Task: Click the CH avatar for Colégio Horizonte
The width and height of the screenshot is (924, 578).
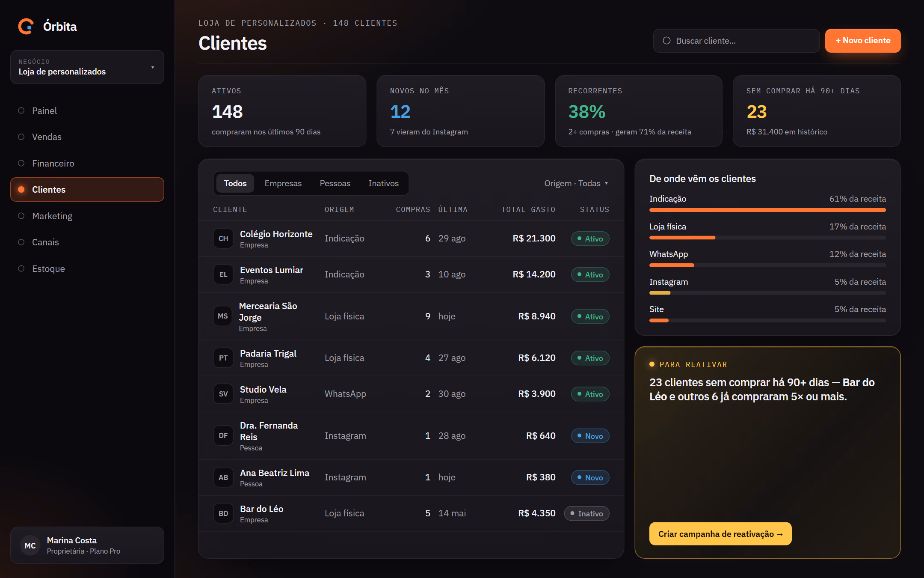Action: point(223,238)
